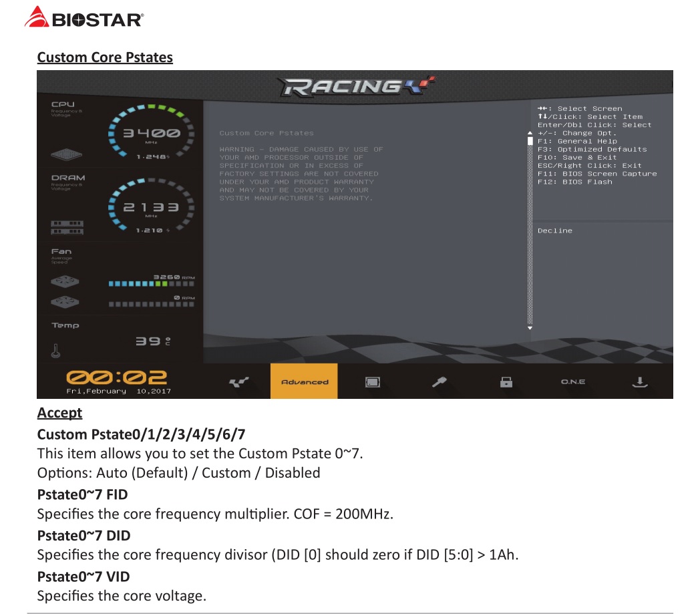Click the Pstate0~7 VID heading
Image resolution: width=700 pixels, height=614 pixels.
pyautogui.click(x=83, y=577)
